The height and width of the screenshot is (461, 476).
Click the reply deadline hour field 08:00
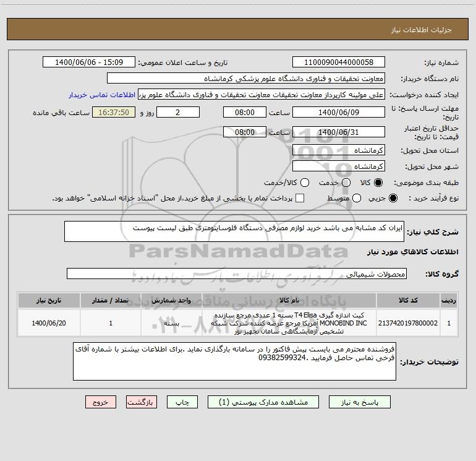tap(245, 112)
